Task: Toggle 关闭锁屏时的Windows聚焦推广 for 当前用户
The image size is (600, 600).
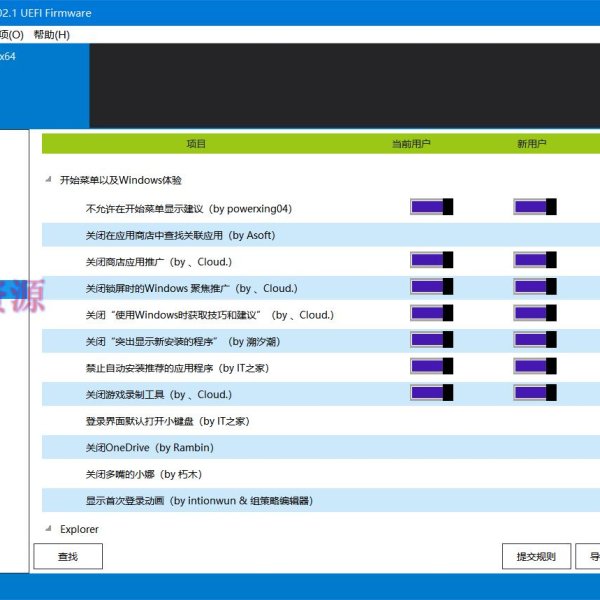Action: click(431, 286)
